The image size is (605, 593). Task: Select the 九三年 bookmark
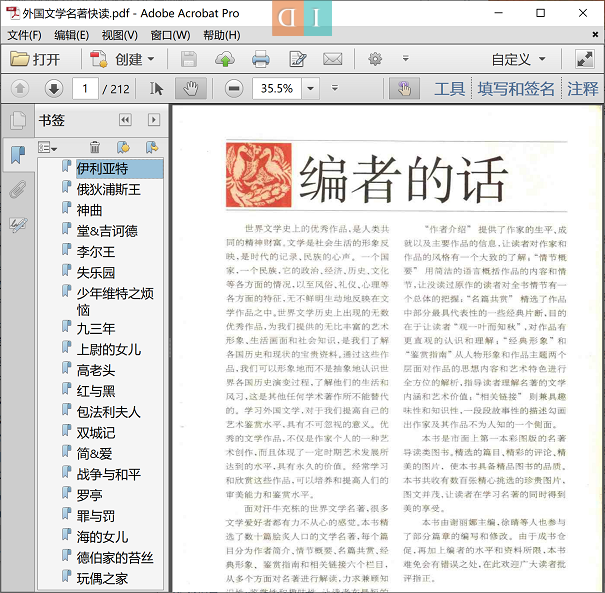96,329
